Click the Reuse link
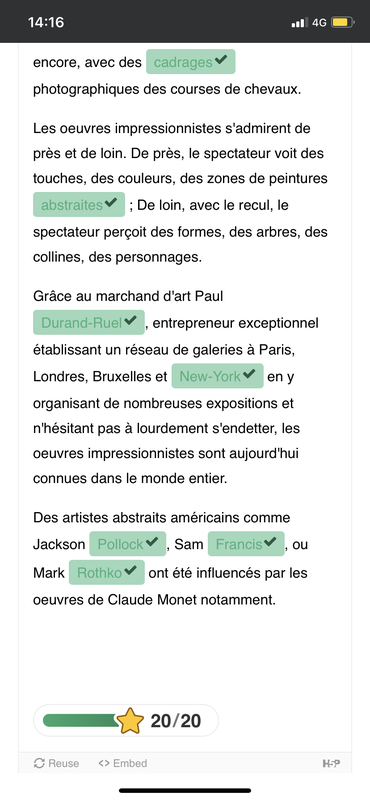Viewport: 370px width, 800px height. coord(56,763)
